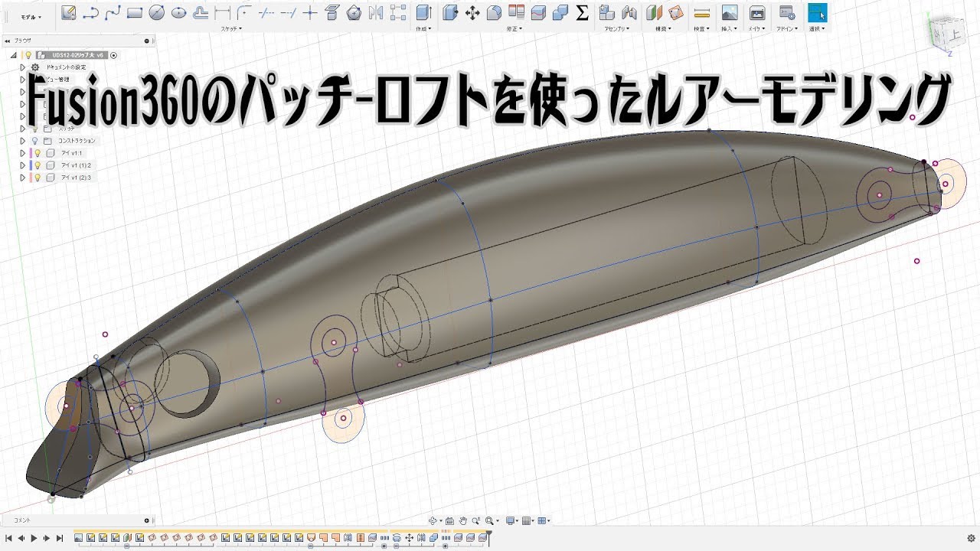Select the Spline sketch tool
The height and width of the screenshot is (551, 980).
pos(113,12)
